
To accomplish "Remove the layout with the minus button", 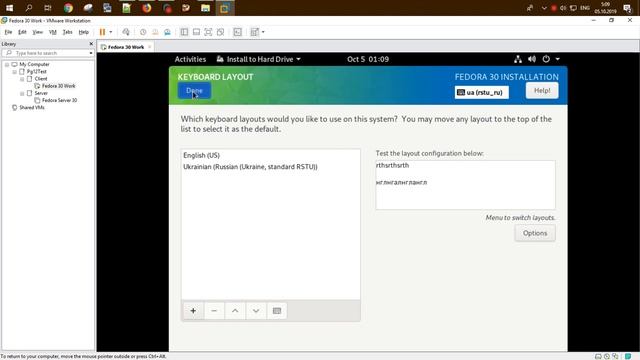I will click(214, 311).
